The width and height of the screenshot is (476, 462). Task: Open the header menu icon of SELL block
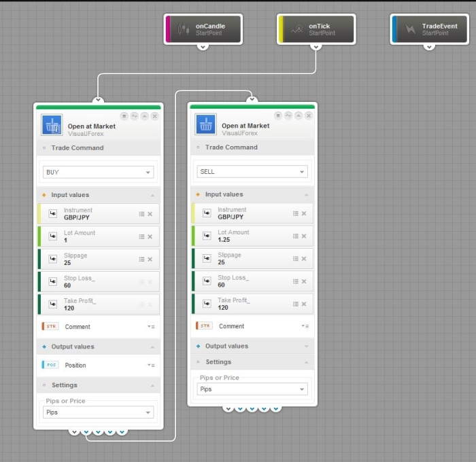[x=278, y=115]
